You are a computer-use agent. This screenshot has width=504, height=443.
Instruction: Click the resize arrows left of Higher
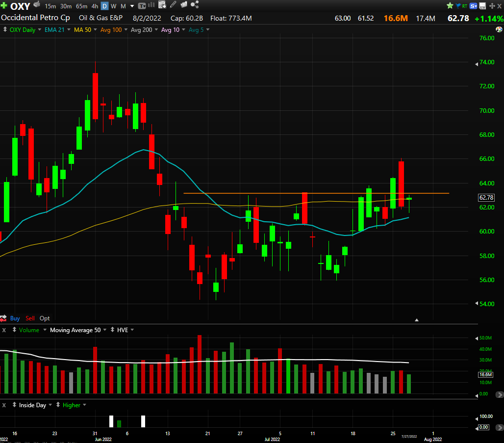(x=58, y=405)
